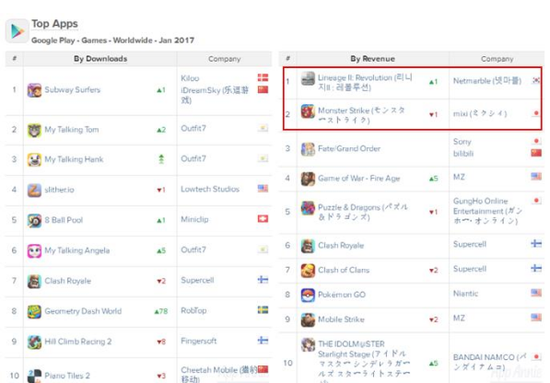Click the Denmark flag beside Kiloo
The height and width of the screenshot is (383, 550).
[x=263, y=78]
